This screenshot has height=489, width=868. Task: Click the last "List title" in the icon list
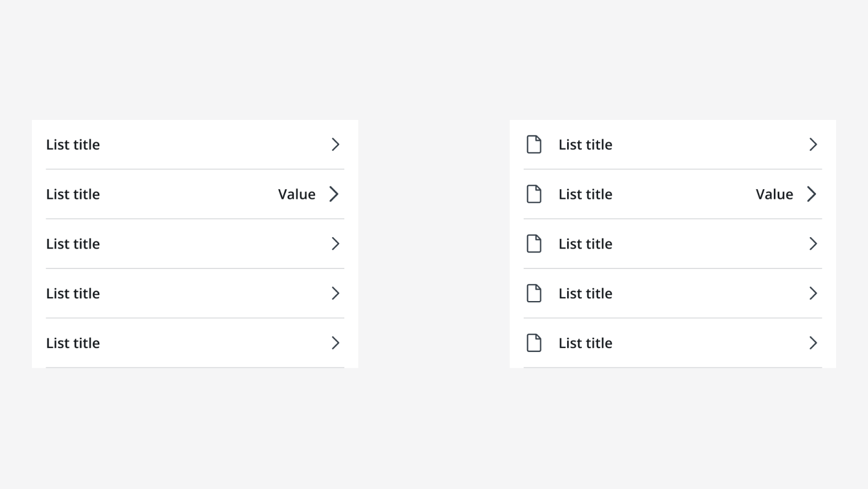coord(585,343)
